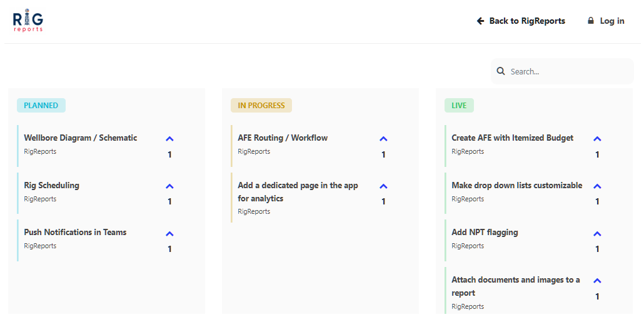Image resolution: width=644 pixels, height=317 pixels.
Task: Upvote Wellbore Diagram / Schematic
Action: coord(169,139)
